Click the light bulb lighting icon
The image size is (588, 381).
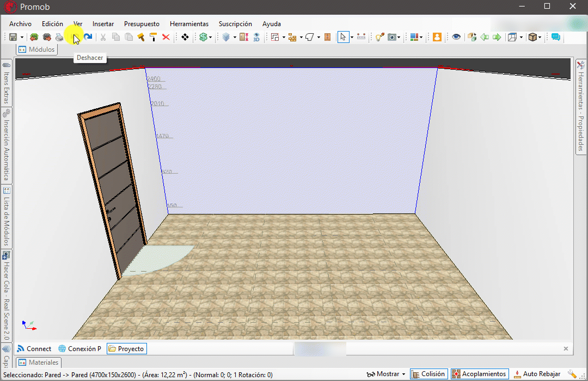point(380,37)
